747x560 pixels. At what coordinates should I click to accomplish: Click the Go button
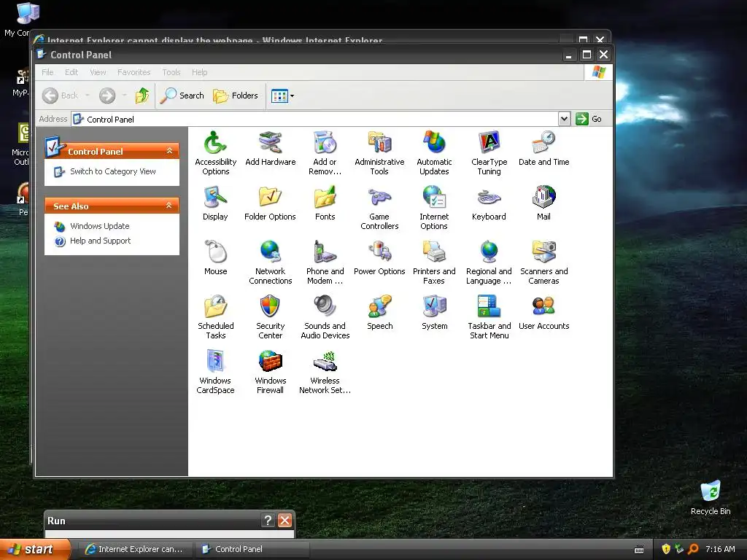[589, 119]
